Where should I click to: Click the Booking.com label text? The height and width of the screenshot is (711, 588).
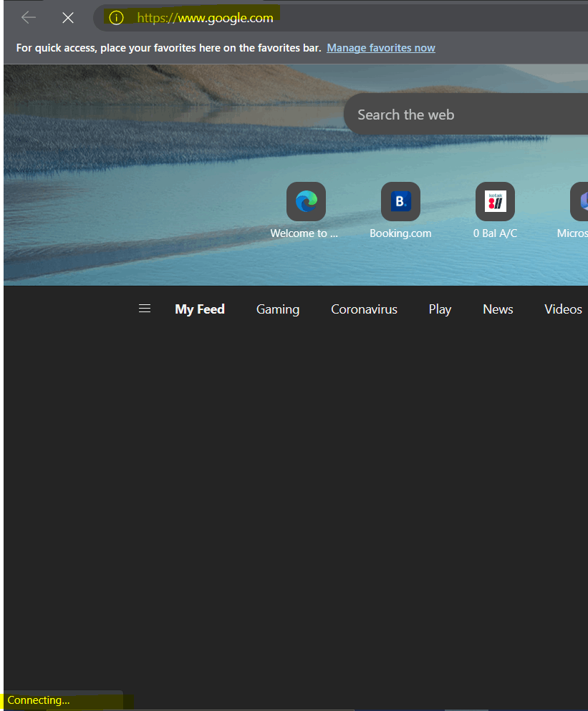click(x=400, y=233)
